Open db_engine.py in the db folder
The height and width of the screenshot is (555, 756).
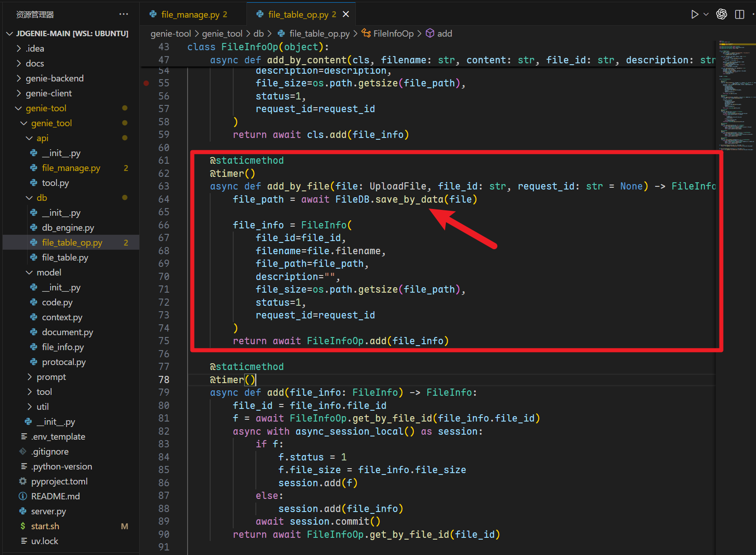pyautogui.click(x=68, y=228)
